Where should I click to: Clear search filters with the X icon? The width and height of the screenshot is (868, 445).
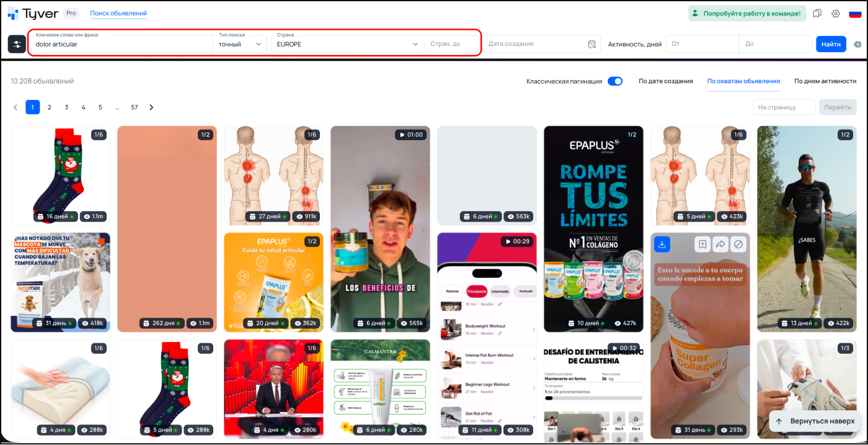pos(857,44)
